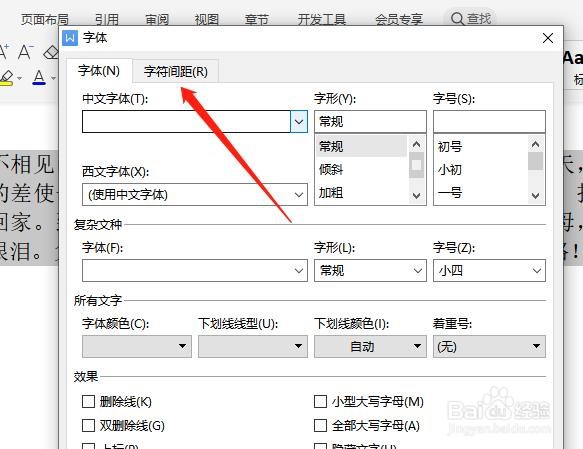The width and height of the screenshot is (583, 449).
Task: Select 常规 in the 字形 list
Action: tap(361, 146)
